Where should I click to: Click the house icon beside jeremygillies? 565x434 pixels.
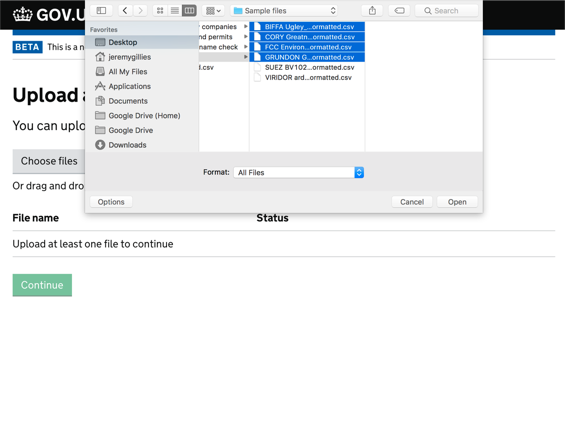click(x=100, y=57)
